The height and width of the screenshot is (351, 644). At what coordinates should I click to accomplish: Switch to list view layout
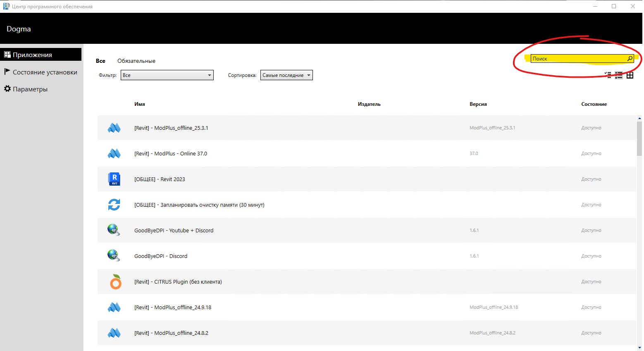pyautogui.click(x=619, y=75)
